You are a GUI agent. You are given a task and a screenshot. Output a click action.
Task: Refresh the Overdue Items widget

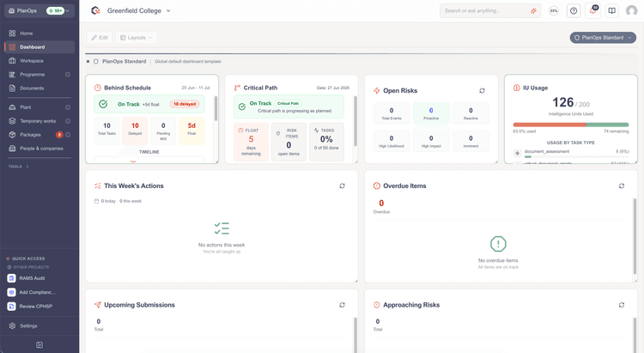coord(622,186)
